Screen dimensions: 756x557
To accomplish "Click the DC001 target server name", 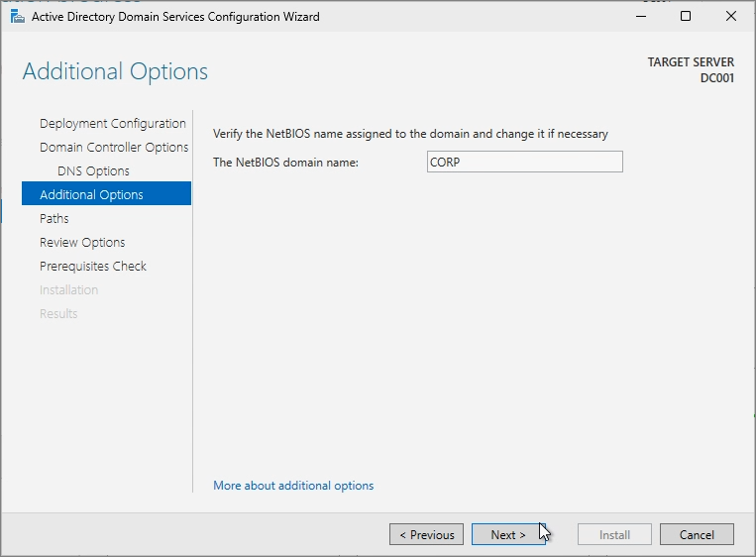I will [x=717, y=78].
